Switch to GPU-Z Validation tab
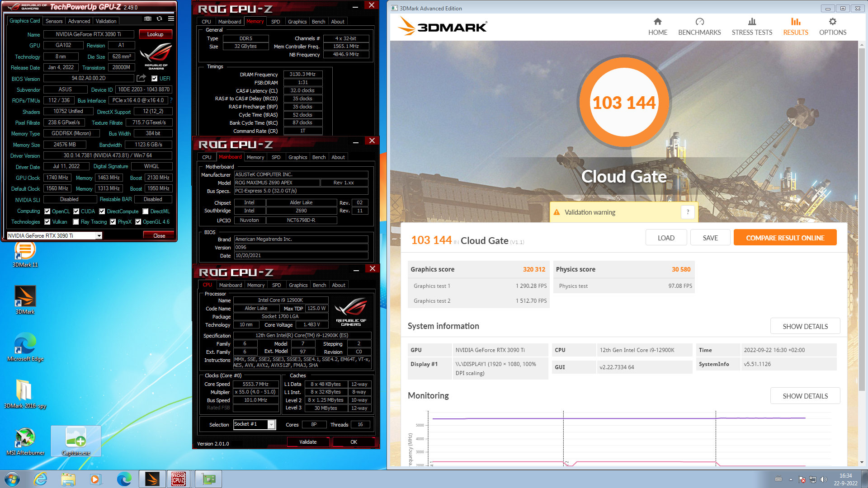Viewport: 868px width, 488px height. (106, 21)
